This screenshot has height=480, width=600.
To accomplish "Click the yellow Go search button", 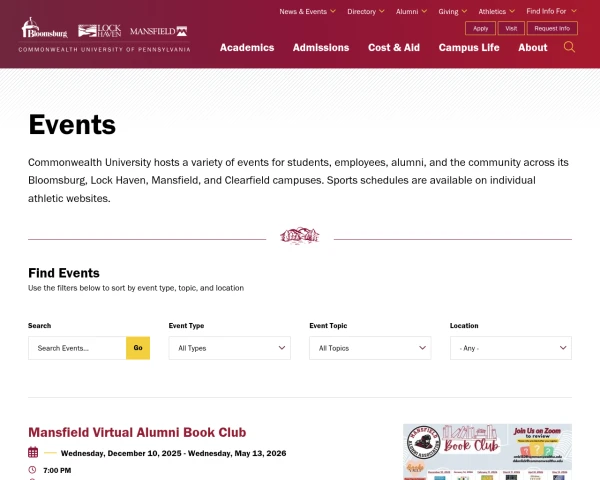I will [138, 348].
